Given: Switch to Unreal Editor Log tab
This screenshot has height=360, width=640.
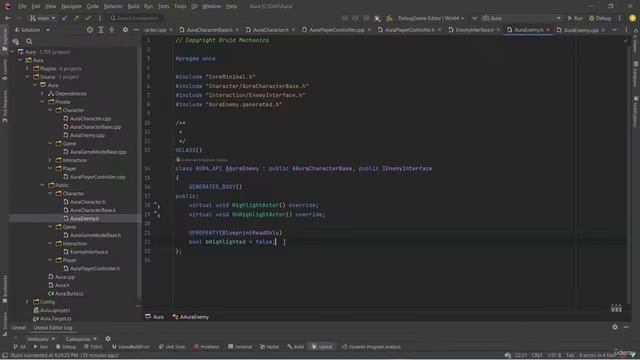Looking at the screenshot, I should click(53, 327).
